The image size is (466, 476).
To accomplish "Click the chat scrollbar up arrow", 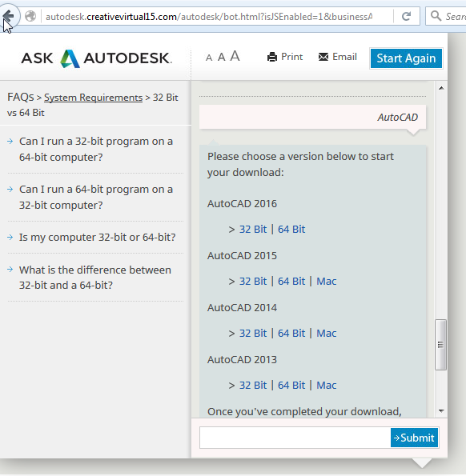I will tap(441, 88).
